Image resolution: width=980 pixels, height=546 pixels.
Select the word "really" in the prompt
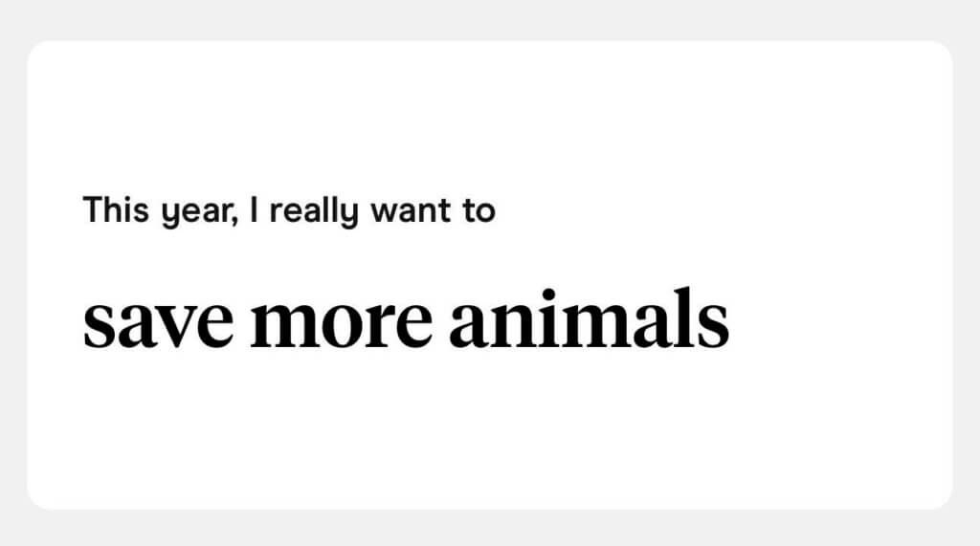314,211
